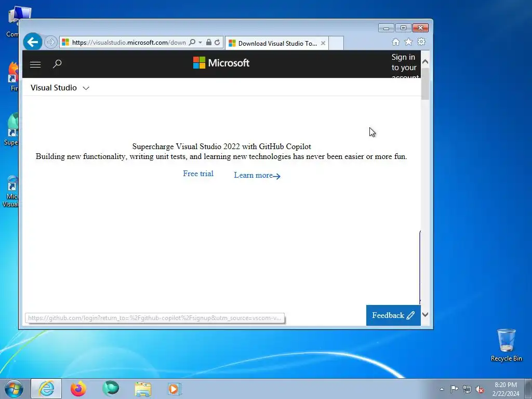
Task: Click the scrollbar down arrow
Action: click(x=425, y=314)
